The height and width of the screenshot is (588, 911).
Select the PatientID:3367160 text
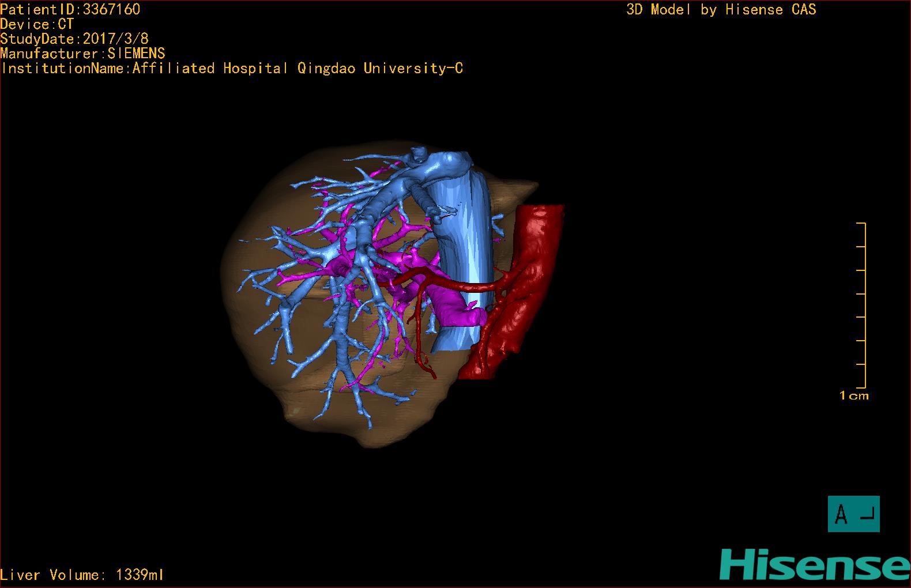click(x=70, y=9)
